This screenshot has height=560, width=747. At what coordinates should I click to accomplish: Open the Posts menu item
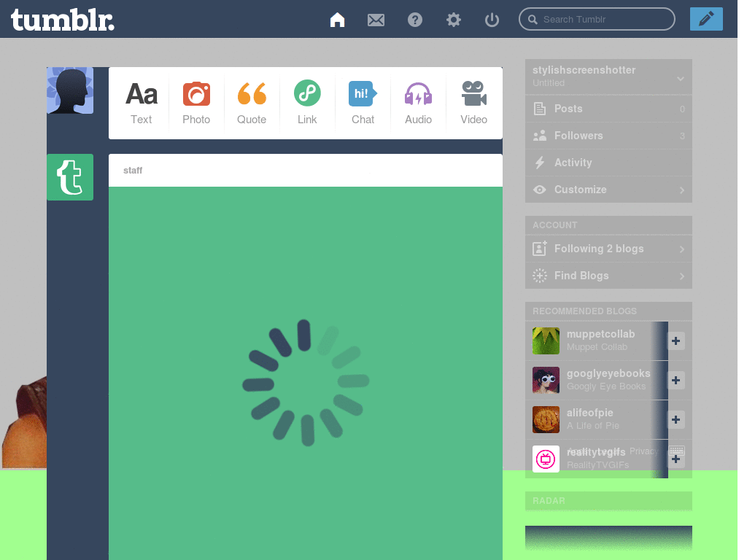608,109
